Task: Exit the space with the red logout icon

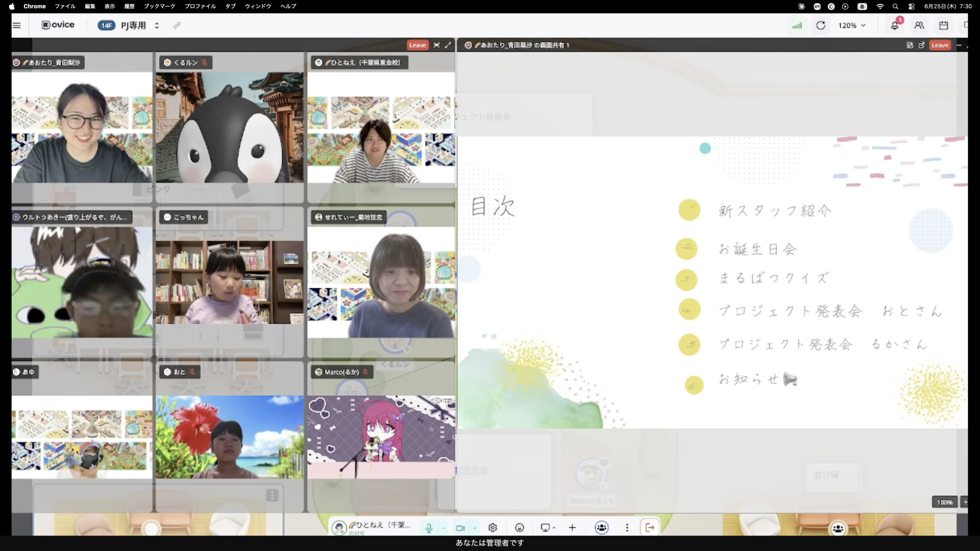Action: pos(650,528)
